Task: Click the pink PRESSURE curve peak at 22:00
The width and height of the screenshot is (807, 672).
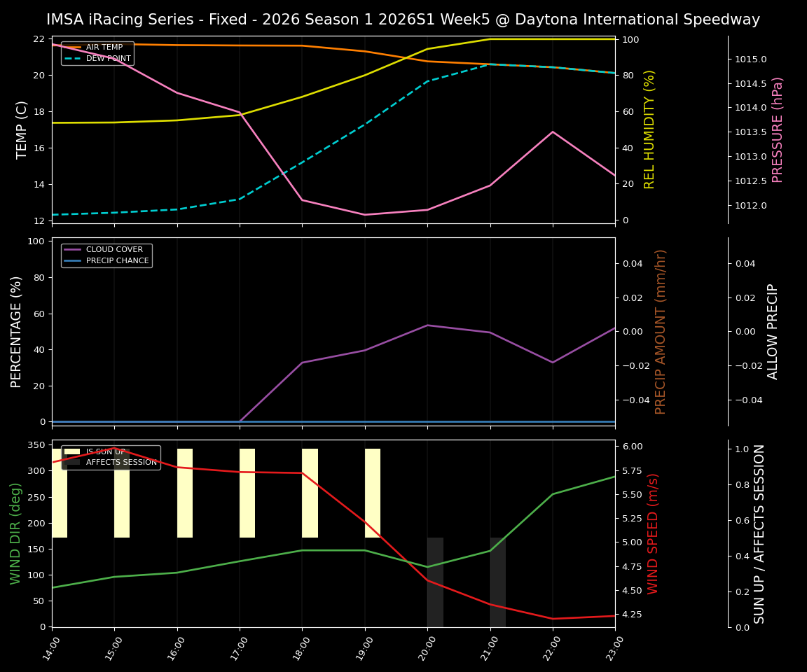Action: 552,131
